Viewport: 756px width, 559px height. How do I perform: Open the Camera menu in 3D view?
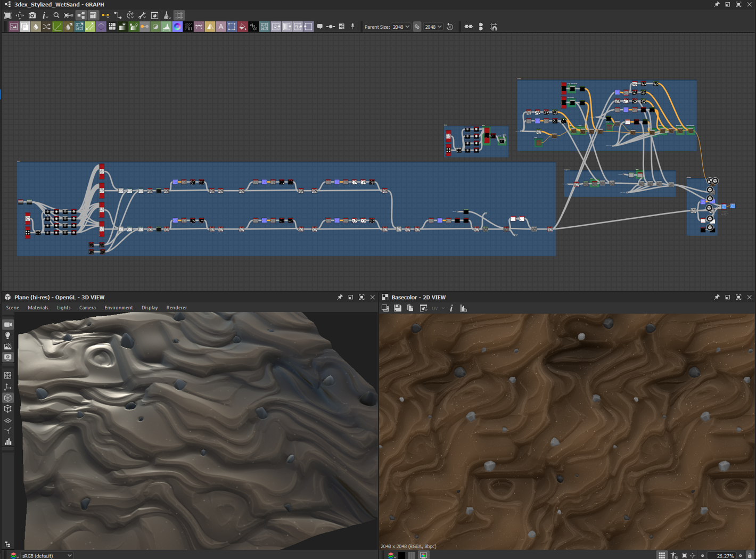87,308
